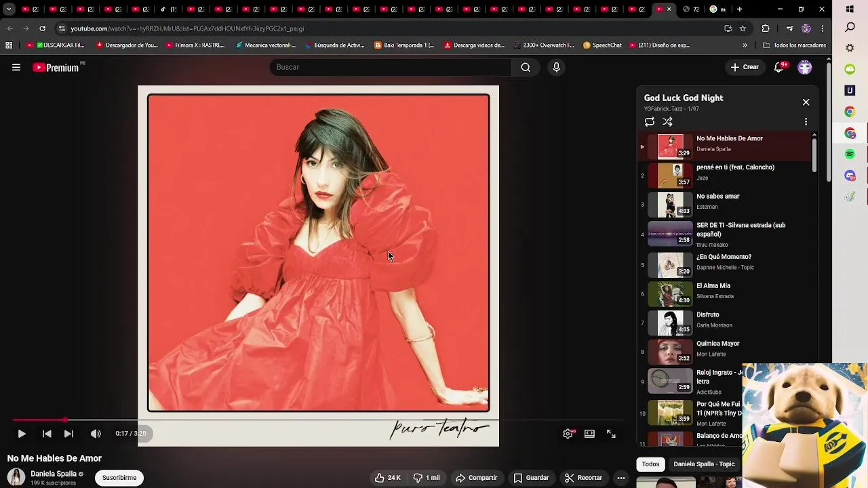
Task: Like the video with 24 K likes
Action: coord(387,478)
